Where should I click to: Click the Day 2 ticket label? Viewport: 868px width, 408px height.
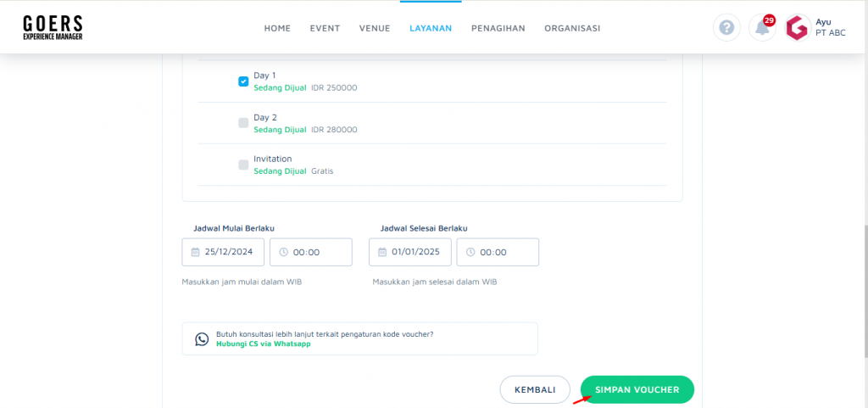point(265,117)
